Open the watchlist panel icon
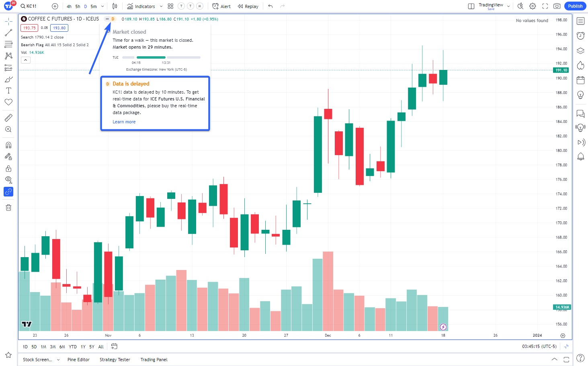 click(x=580, y=21)
